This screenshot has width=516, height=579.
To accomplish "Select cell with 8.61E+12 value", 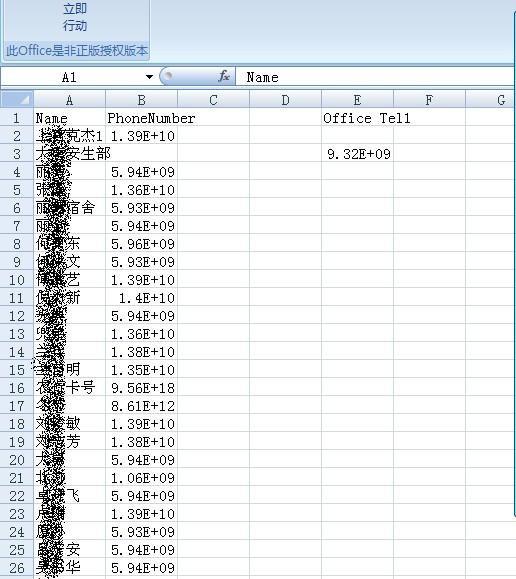I will click(141, 406).
